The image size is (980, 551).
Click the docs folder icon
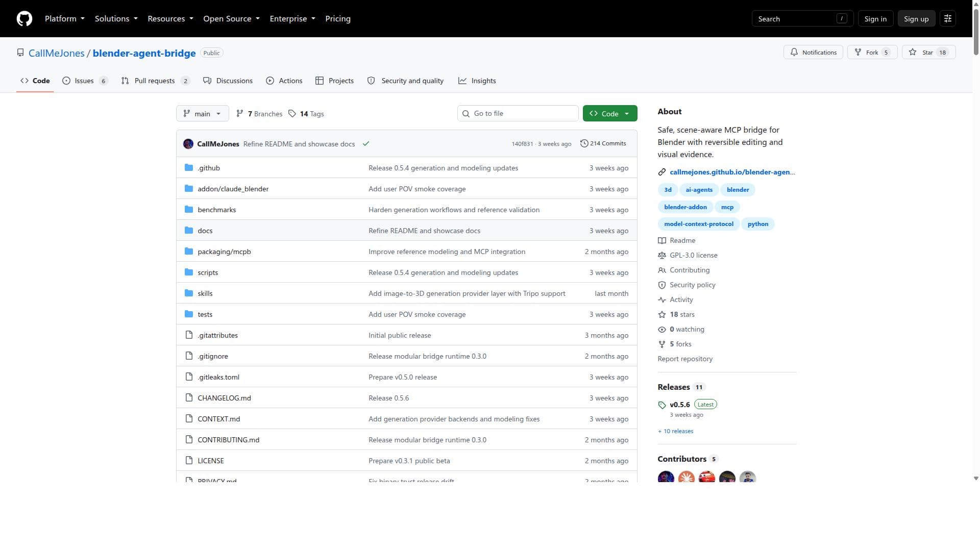click(189, 231)
